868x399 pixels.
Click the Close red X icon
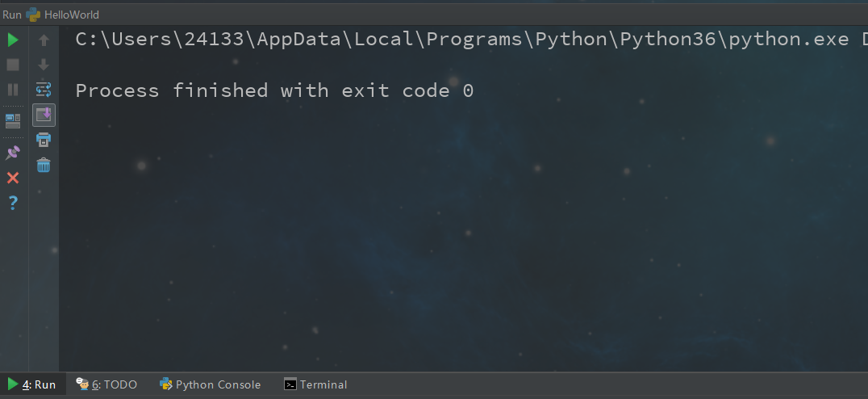tap(13, 178)
